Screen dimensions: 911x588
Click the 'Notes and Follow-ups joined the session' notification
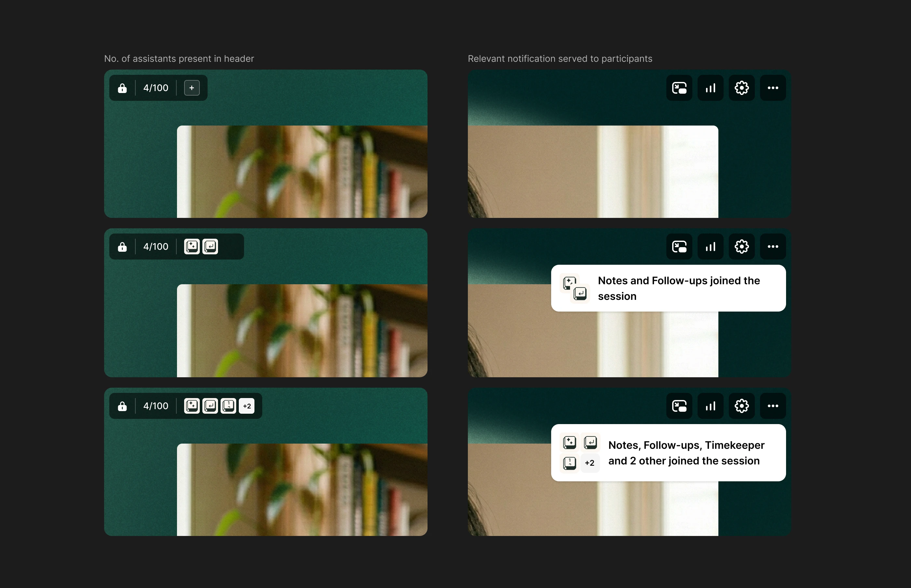(678, 288)
